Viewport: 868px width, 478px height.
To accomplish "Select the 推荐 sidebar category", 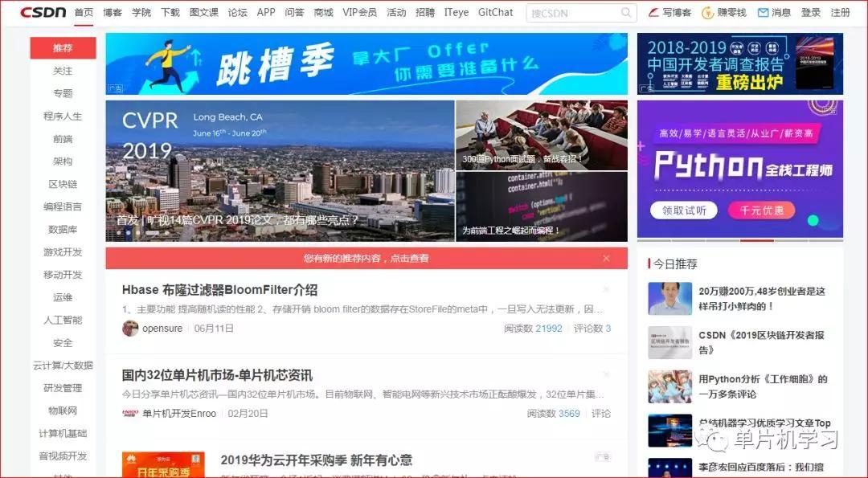I will pos(63,48).
